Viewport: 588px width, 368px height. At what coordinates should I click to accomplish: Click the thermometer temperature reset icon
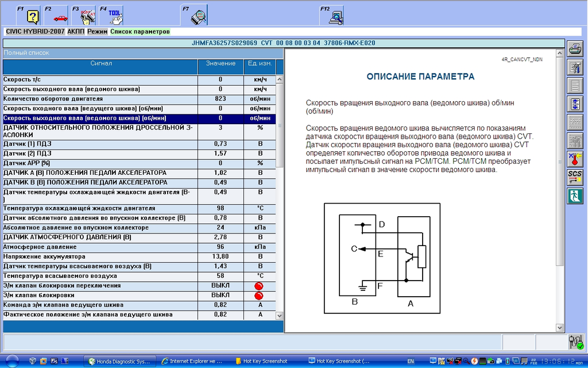coord(575,159)
